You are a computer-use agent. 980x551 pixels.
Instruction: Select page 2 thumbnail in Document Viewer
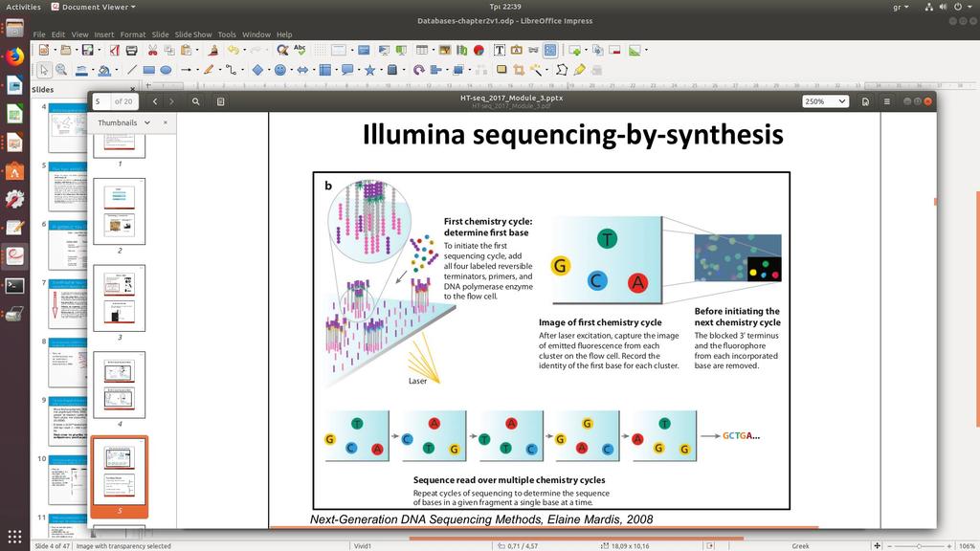click(120, 211)
